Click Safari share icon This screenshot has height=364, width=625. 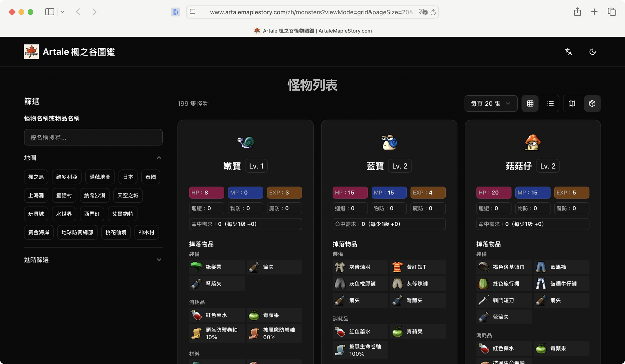coord(577,12)
